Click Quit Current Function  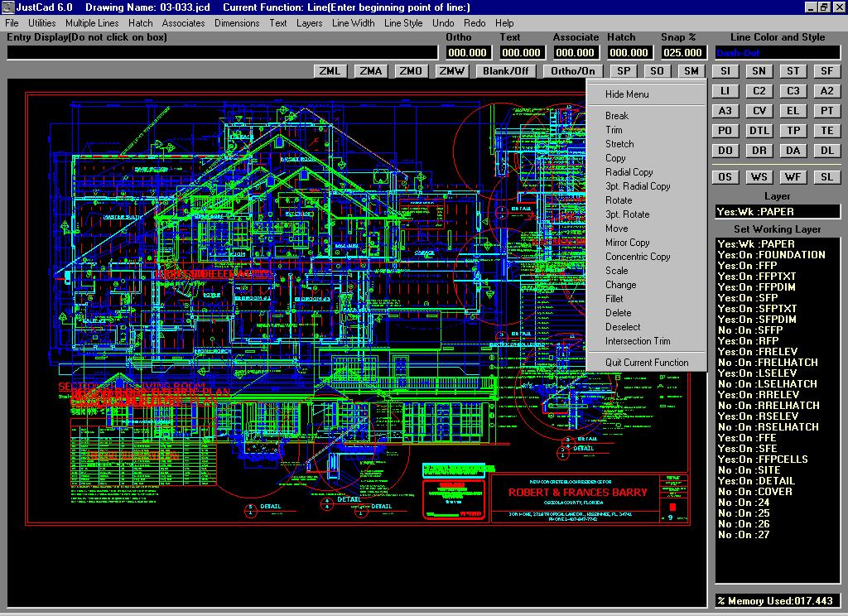click(x=647, y=363)
